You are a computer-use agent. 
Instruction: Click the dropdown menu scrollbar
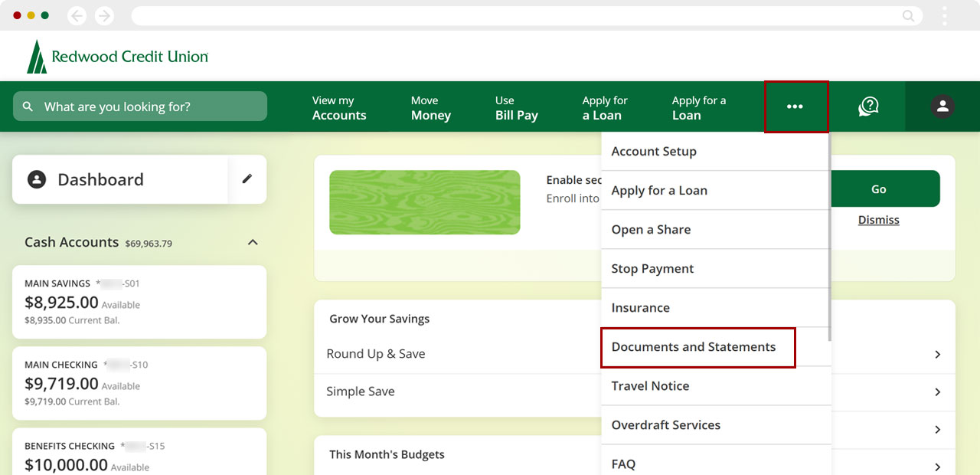tap(830, 237)
